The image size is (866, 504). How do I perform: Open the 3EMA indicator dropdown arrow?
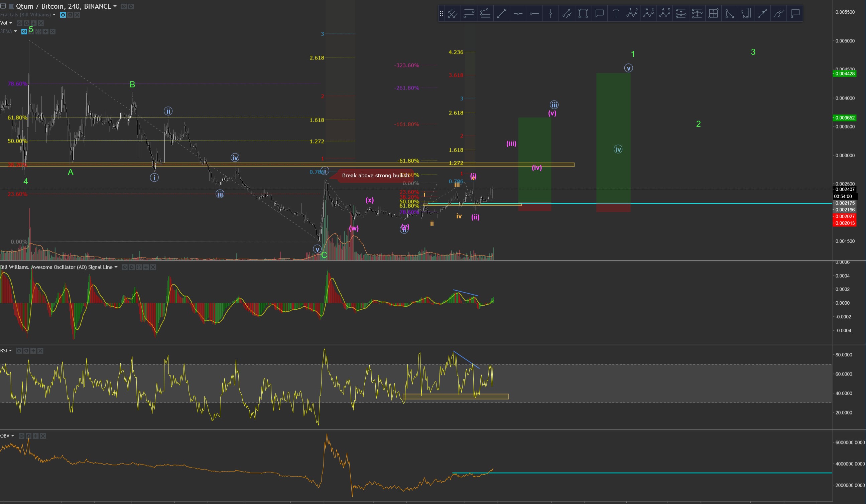point(15,32)
